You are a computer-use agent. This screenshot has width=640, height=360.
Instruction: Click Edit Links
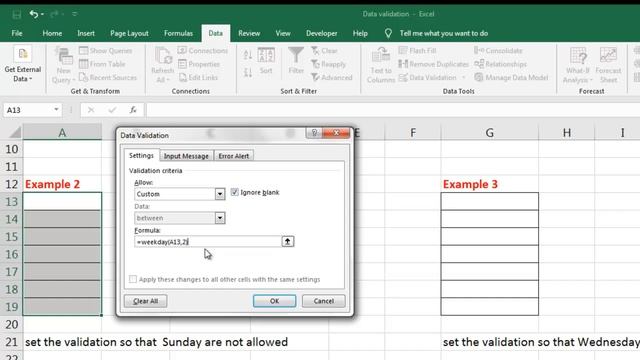pyautogui.click(x=198, y=78)
